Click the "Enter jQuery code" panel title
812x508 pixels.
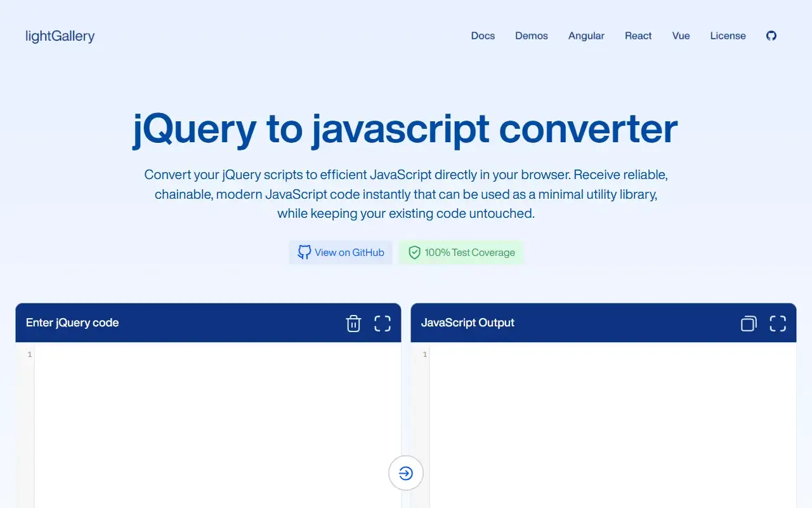click(72, 323)
